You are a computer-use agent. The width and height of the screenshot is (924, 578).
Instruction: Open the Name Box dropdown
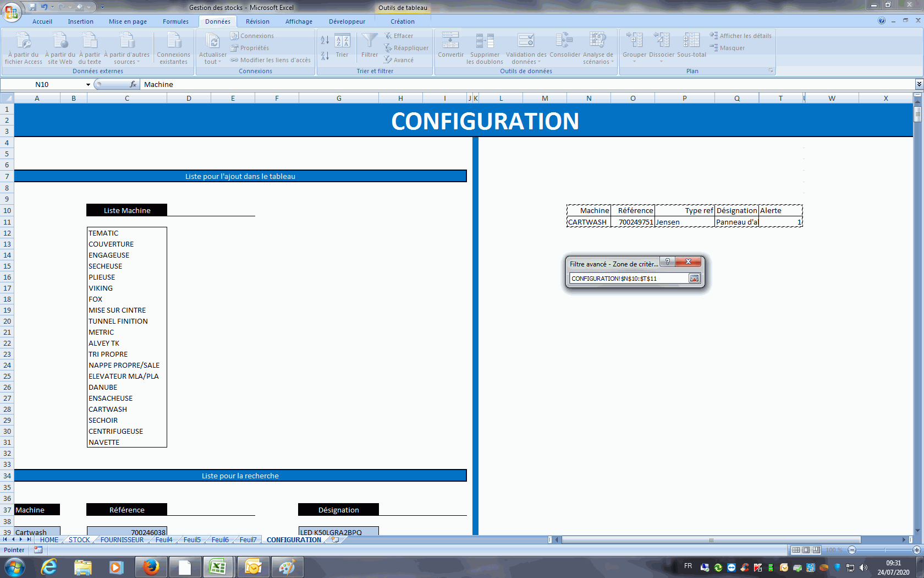(88, 84)
